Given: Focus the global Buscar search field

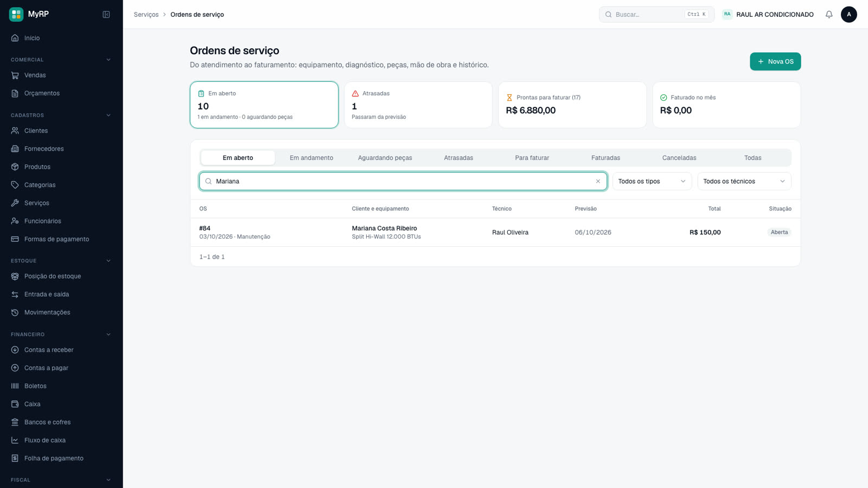Looking at the screenshot, I should point(656,15).
